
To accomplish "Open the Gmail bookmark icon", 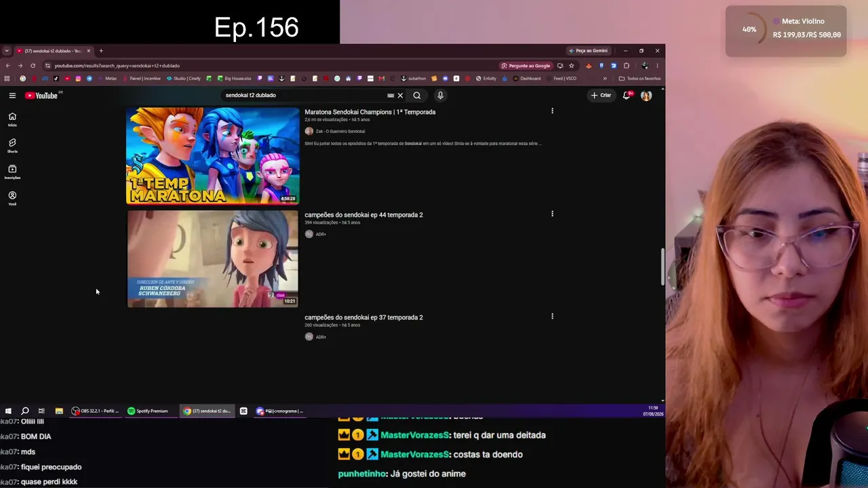I will 382,79.
